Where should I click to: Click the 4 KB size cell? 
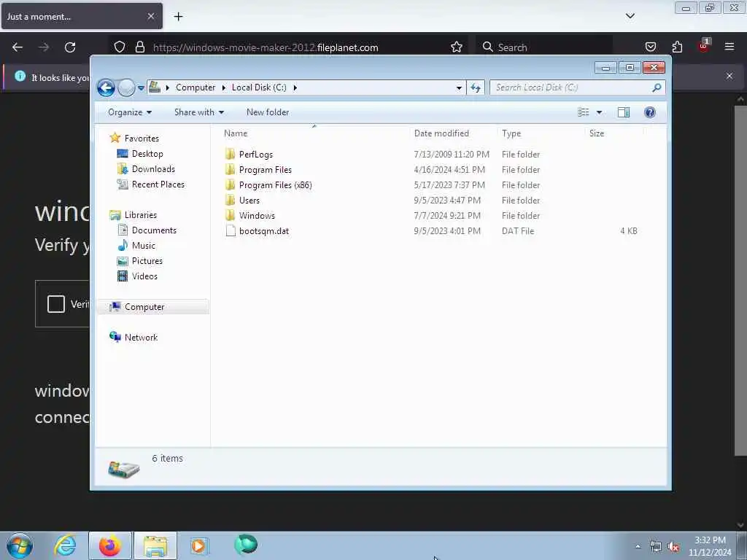pos(628,231)
